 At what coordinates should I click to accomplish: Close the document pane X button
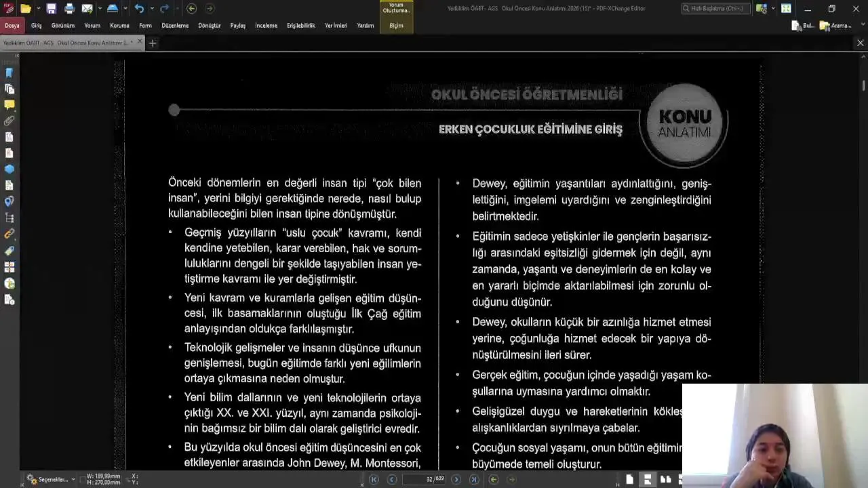(861, 43)
